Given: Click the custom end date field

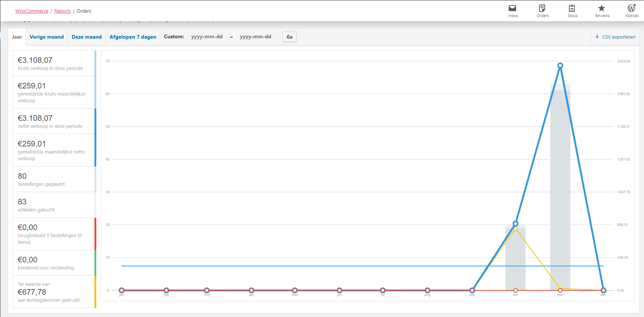Looking at the screenshot, I should pyautogui.click(x=255, y=37).
